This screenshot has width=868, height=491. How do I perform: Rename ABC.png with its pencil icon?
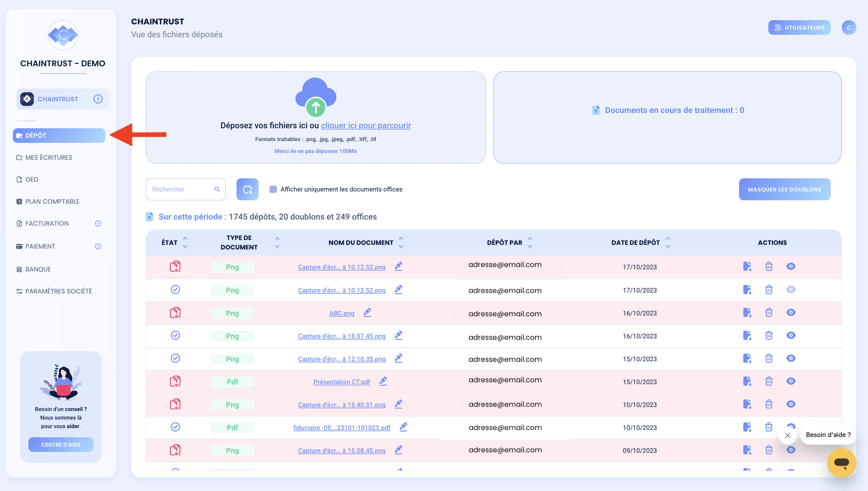pyautogui.click(x=367, y=313)
